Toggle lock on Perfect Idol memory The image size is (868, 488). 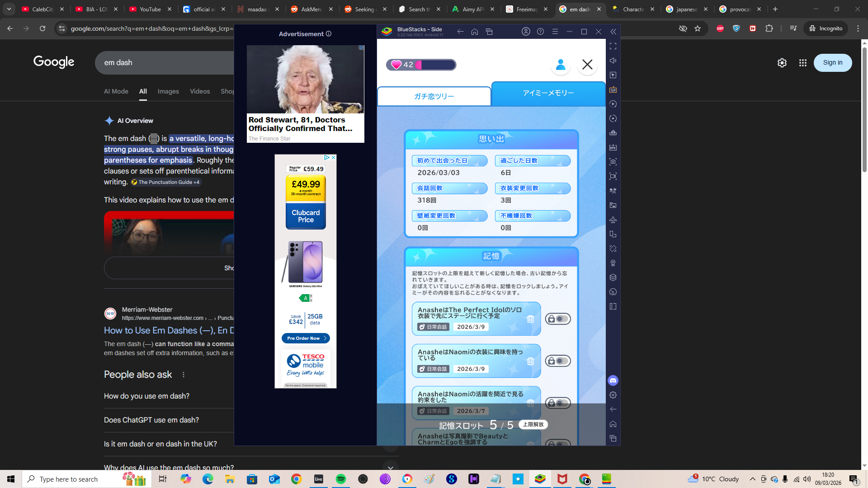(x=557, y=319)
